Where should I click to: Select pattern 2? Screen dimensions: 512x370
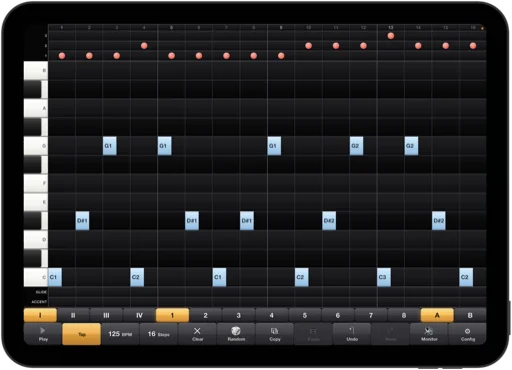205,315
